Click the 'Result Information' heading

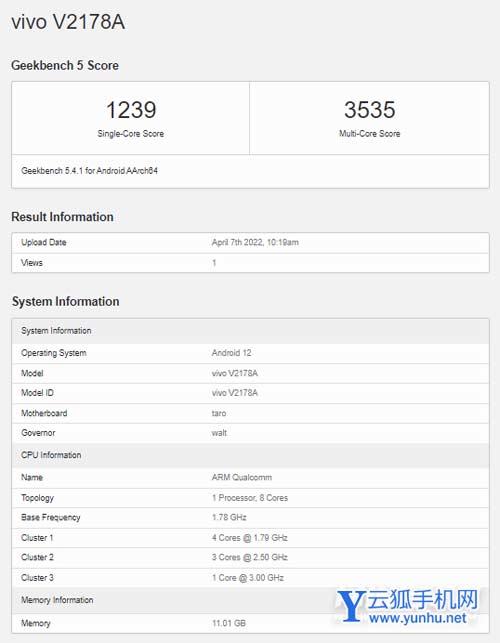(x=62, y=217)
